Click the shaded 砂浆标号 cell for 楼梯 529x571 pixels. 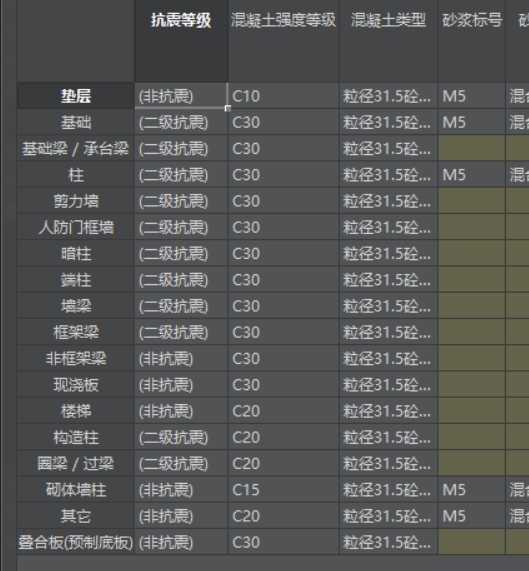[x=472, y=411]
